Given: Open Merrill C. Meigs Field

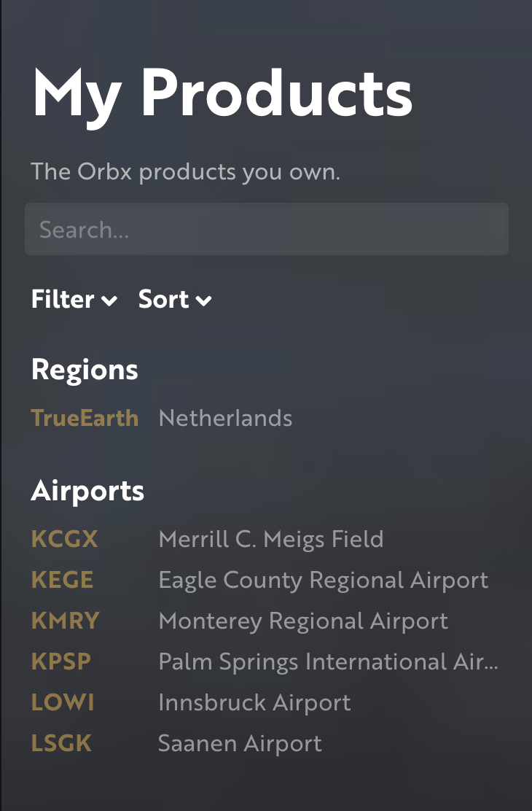Looking at the screenshot, I should point(270,540).
